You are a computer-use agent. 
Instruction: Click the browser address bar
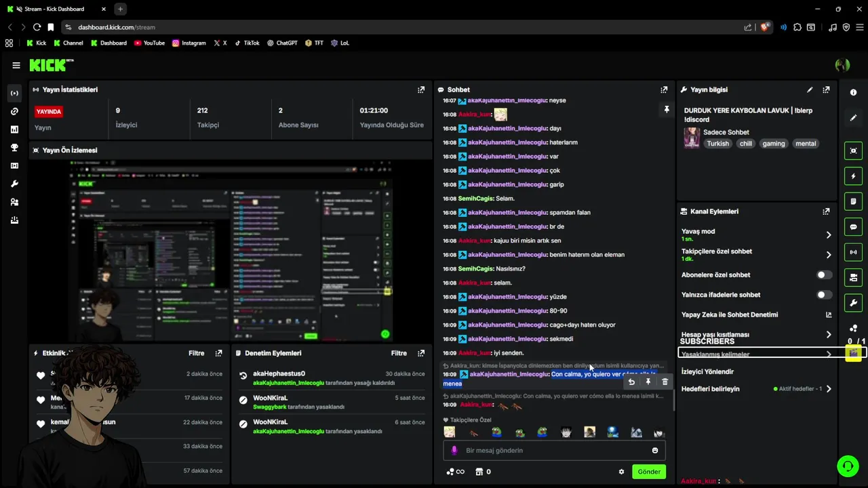(400, 27)
